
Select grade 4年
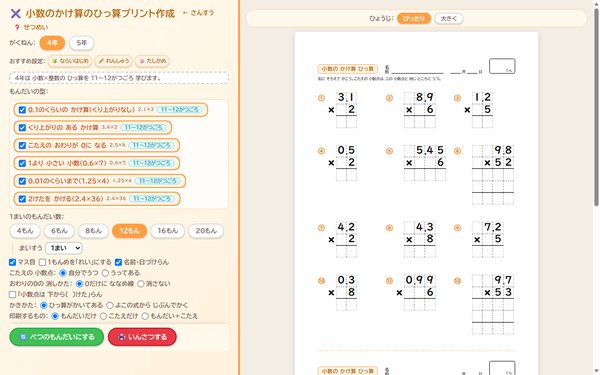click(x=52, y=43)
